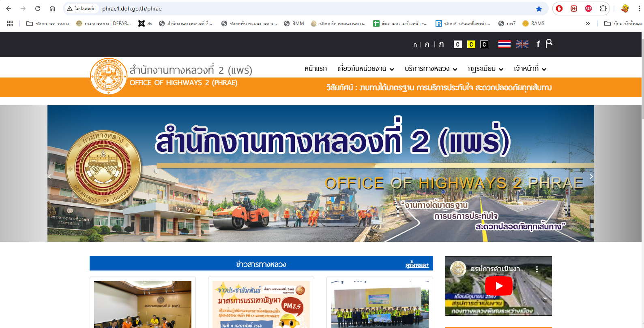
Task: Click the ดูทั้งหมด+ link in news header
Action: click(417, 265)
